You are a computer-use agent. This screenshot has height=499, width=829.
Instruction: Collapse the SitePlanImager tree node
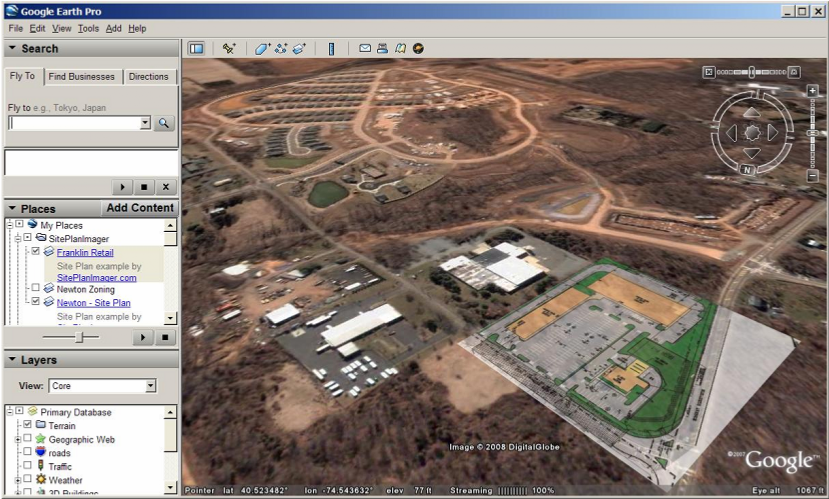pyautogui.click(x=17, y=238)
